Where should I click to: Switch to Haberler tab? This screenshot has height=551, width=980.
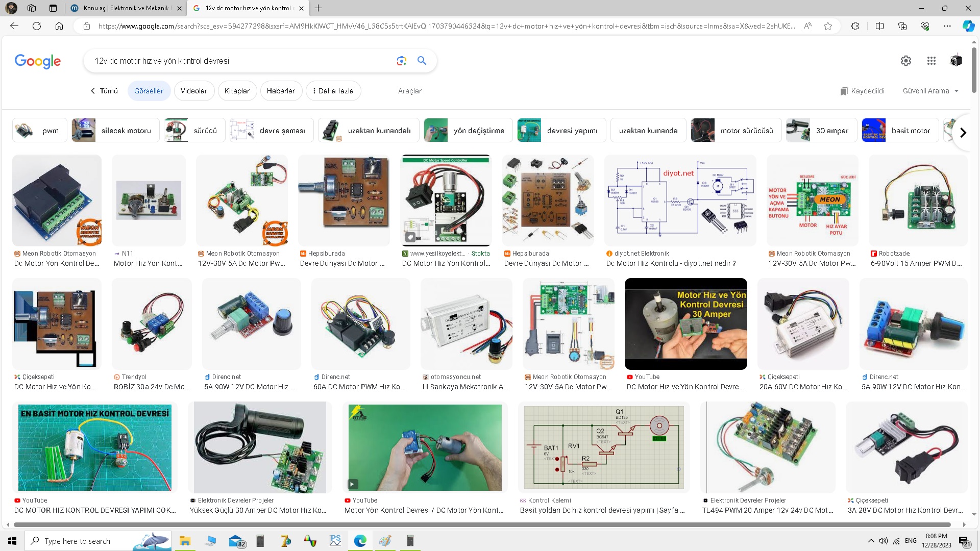(x=281, y=91)
